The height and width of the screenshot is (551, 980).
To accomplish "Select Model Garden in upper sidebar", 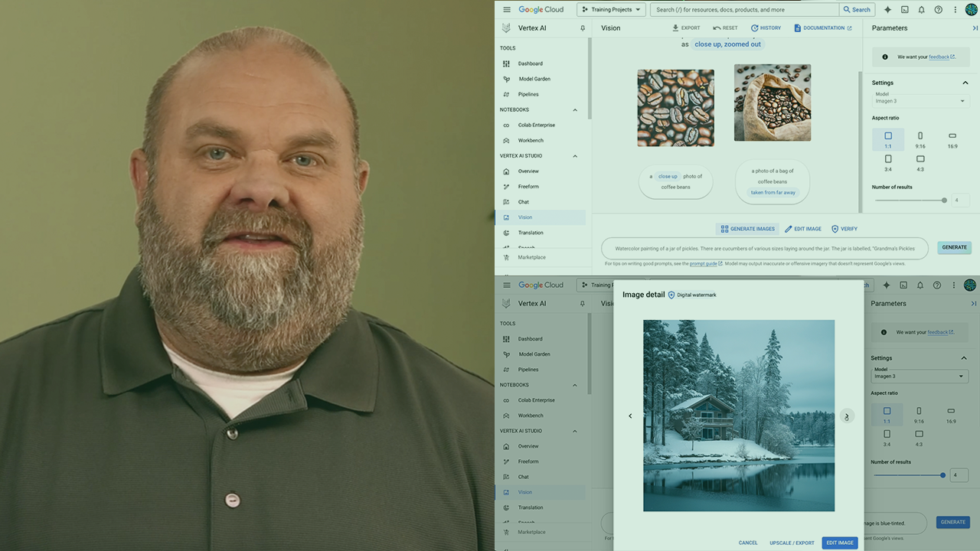I will pos(534,79).
